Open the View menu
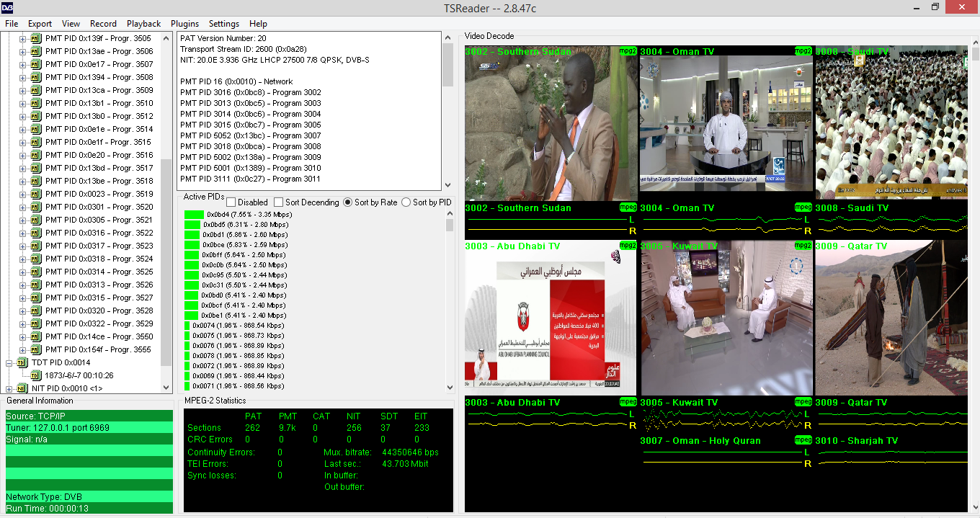Screen dimensions: 980x518 [71, 24]
